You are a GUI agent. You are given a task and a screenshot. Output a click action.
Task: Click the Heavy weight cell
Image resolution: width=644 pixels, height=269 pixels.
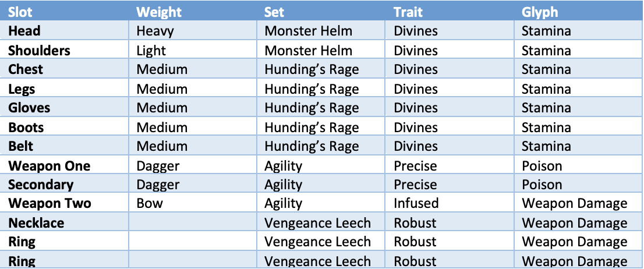coord(155,31)
